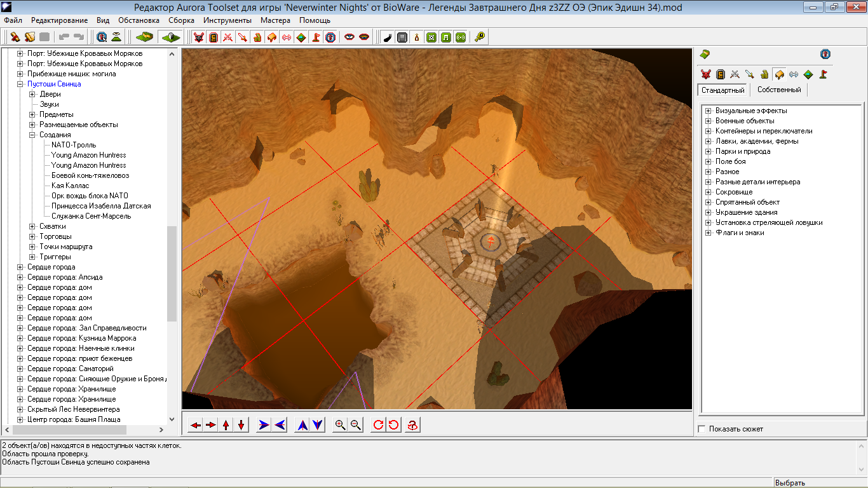Click the tree scrollbar down arrow
The width and height of the screenshot is (868, 488).
(x=172, y=419)
